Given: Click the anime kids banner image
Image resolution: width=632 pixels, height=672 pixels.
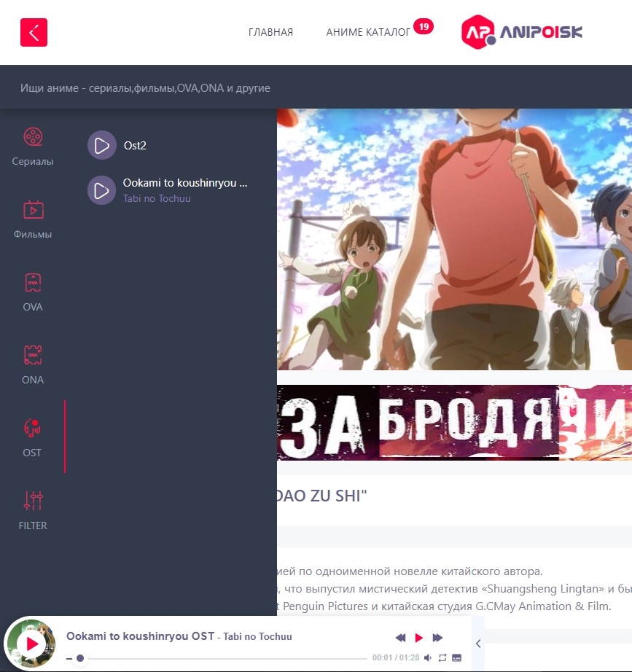Looking at the screenshot, I should (454, 239).
